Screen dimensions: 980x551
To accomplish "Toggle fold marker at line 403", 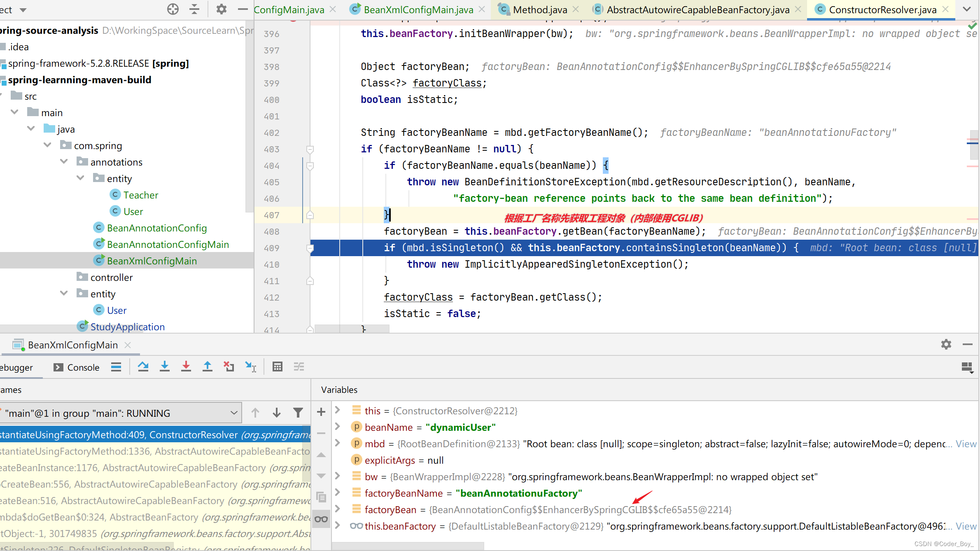I will click(x=310, y=149).
